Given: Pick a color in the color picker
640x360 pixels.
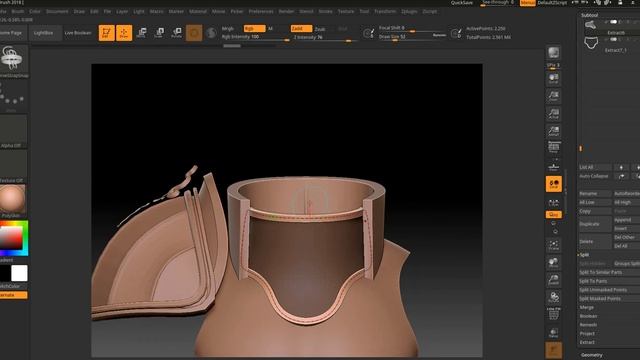Looking at the screenshot, I should click(x=14, y=238).
